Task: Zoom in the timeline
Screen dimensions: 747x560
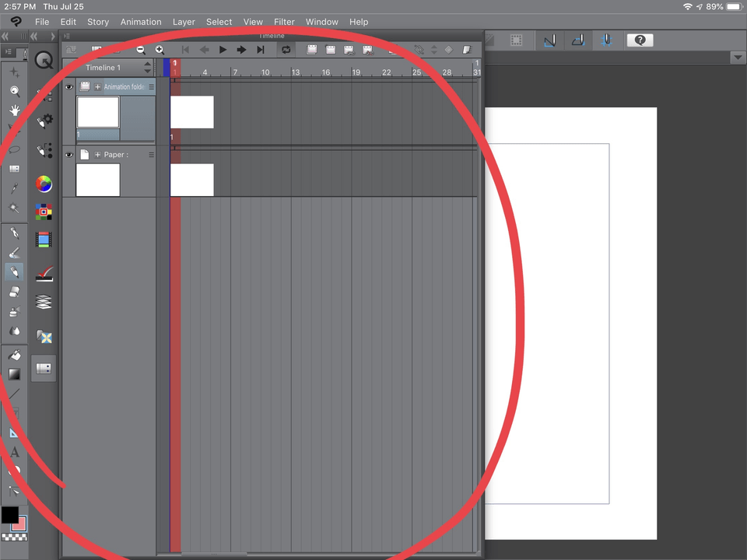Action: (x=160, y=50)
